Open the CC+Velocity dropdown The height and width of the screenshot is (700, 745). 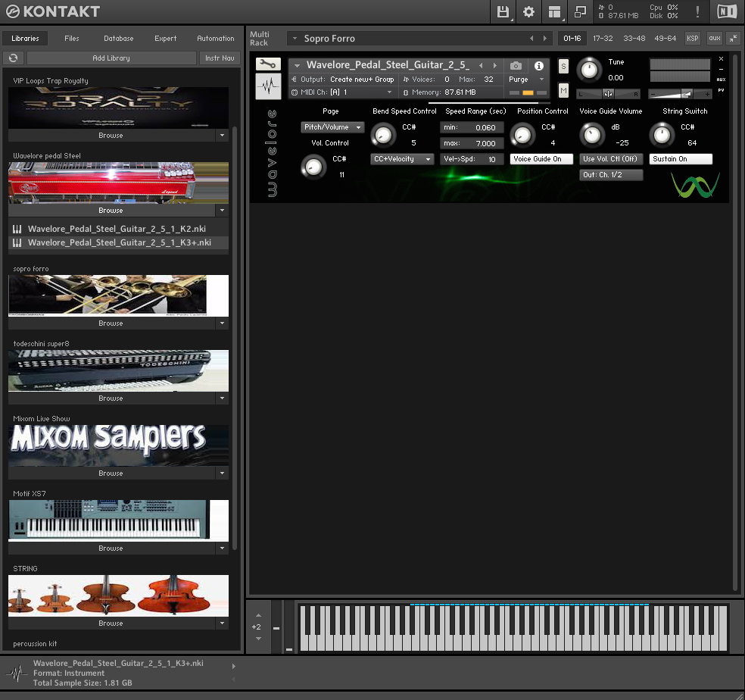point(402,159)
